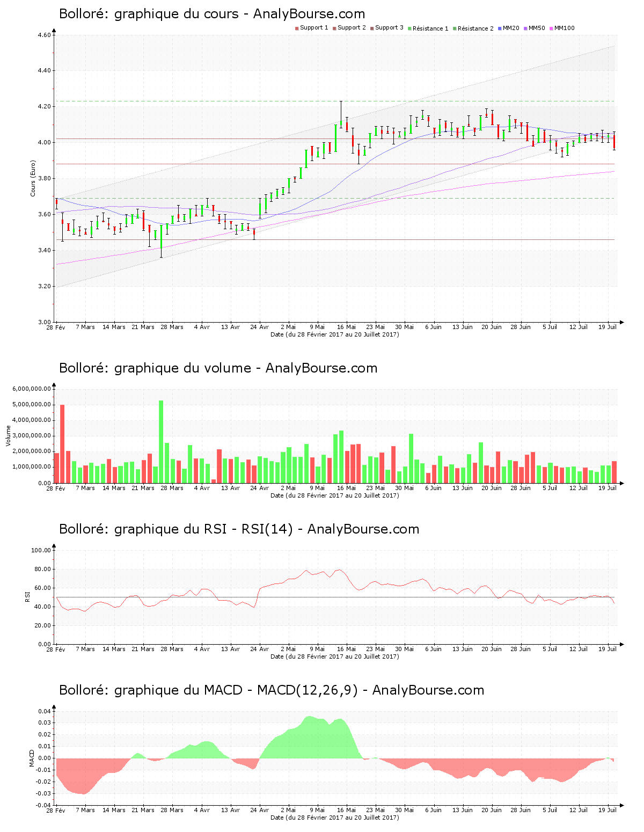Click the 3.80 price axis value
This screenshot has height=832, width=644.
point(45,179)
